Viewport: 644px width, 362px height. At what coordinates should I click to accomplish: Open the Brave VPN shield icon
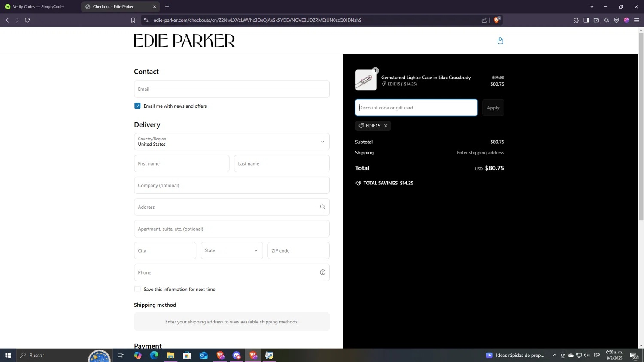coord(617,20)
